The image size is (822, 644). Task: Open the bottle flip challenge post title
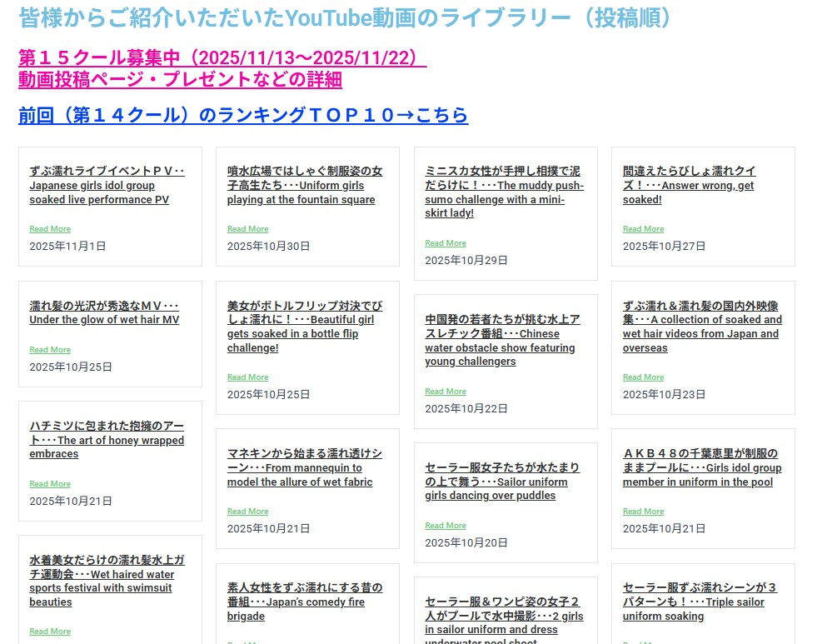point(304,327)
